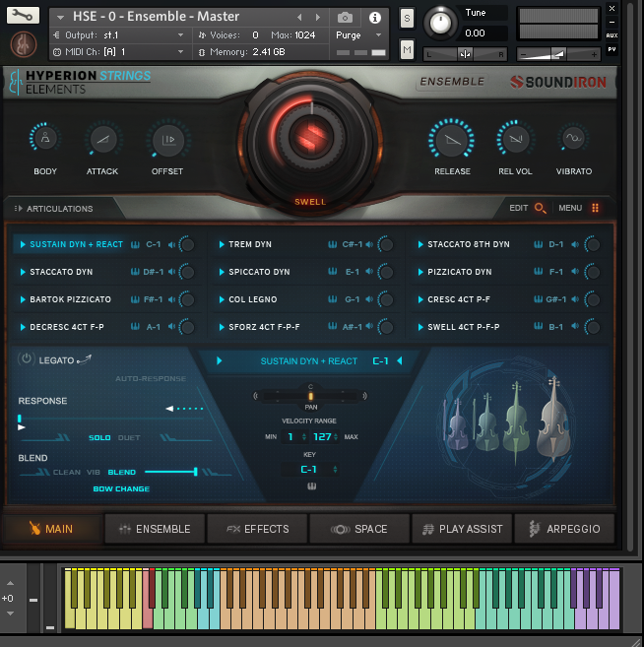Click the camera snapshot icon
644x647 pixels.
(346, 18)
